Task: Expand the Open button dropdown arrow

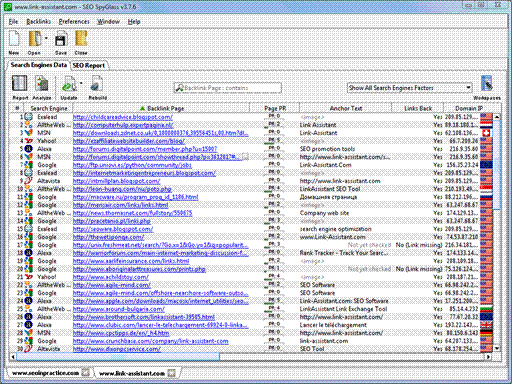Action: 46,38
